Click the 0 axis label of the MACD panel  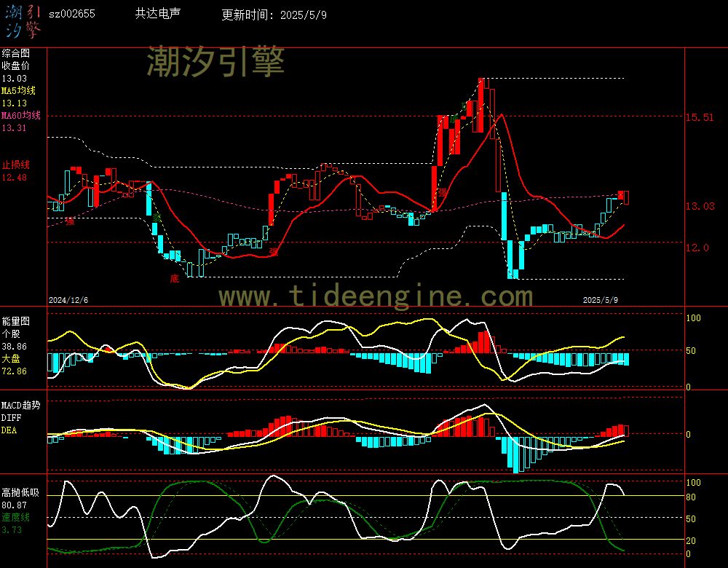(688, 435)
